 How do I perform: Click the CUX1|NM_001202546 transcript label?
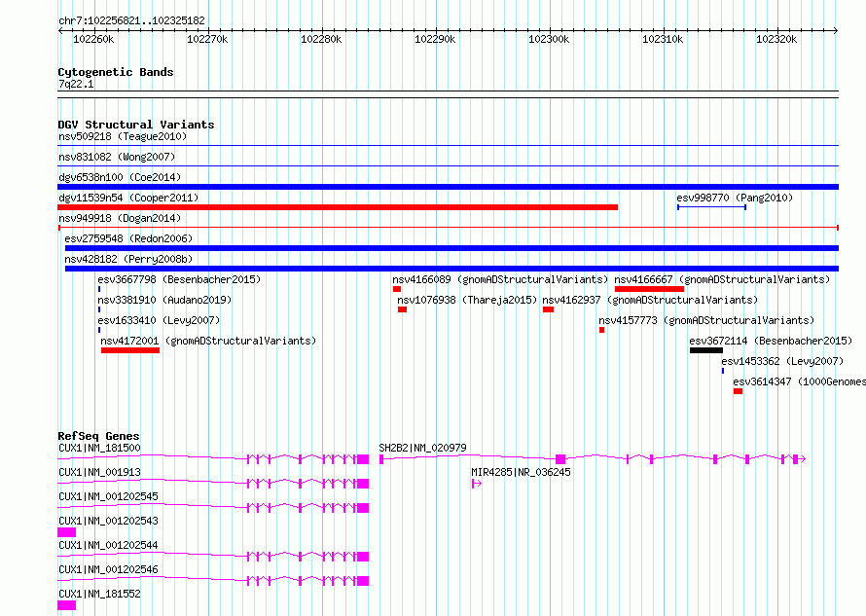coord(108,569)
